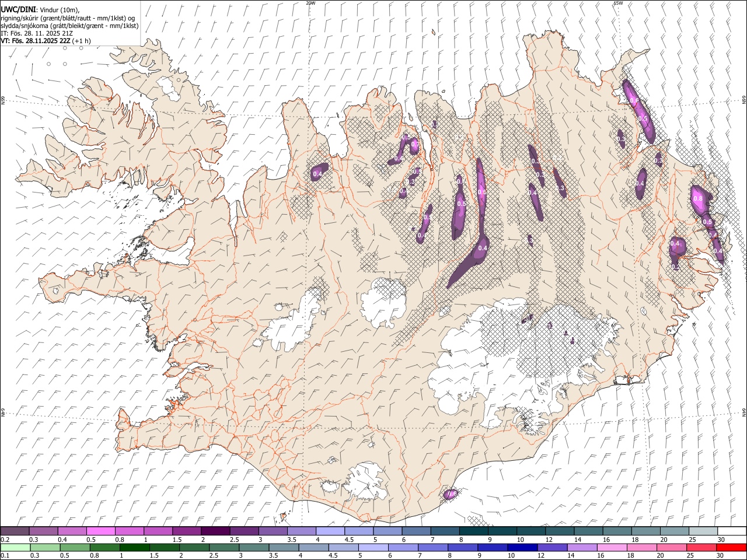Click the 'VT: Fös. 28.11.2025 22Z (+1 h)' line
This screenshot has width=747, height=560.
46,41
